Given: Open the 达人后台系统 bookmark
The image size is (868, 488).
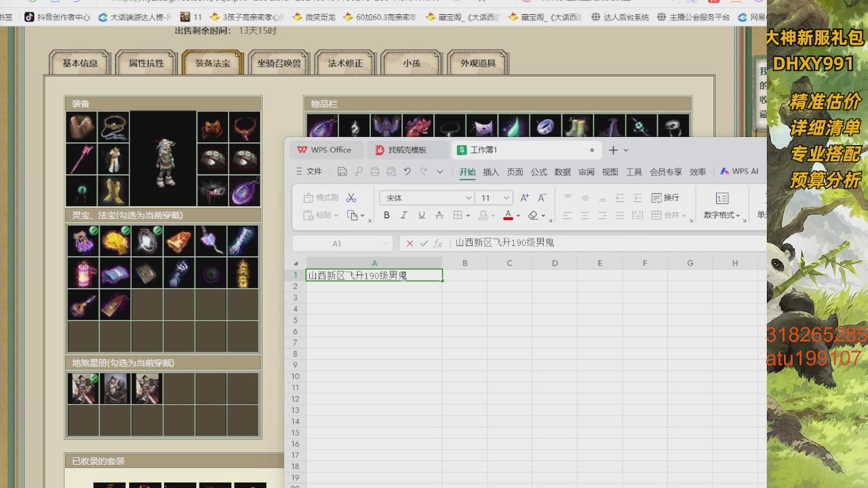Looking at the screenshot, I should pyautogui.click(x=620, y=17).
